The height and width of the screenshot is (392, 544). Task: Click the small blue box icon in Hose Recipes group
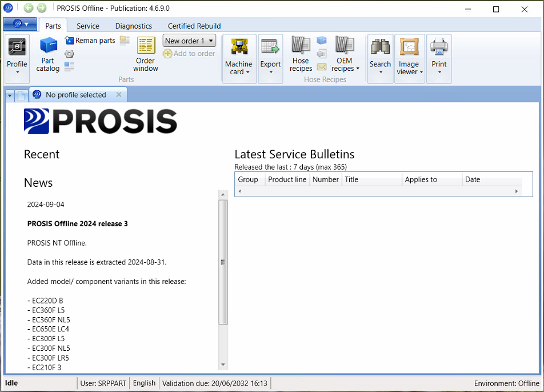[x=322, y=41]
